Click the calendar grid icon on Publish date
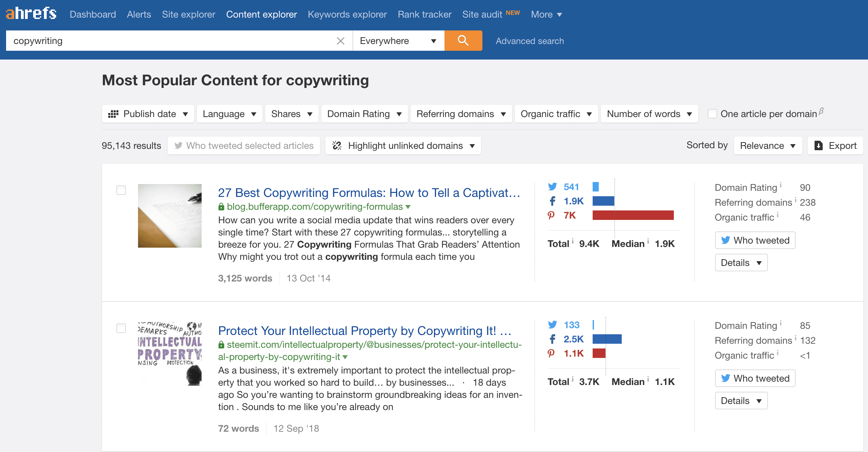The height and width of the screenshot is (452, 868). click(113, 114)
